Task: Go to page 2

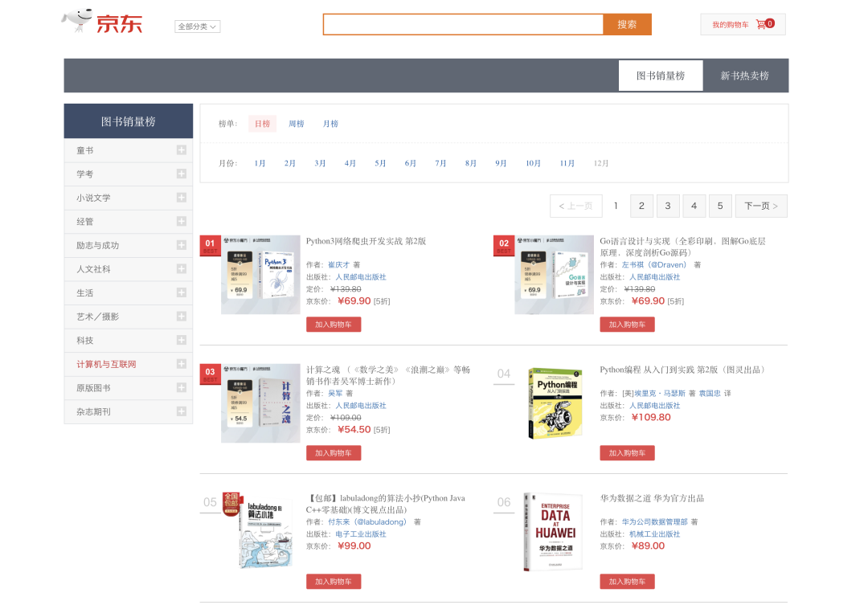Action: (641, 206)
